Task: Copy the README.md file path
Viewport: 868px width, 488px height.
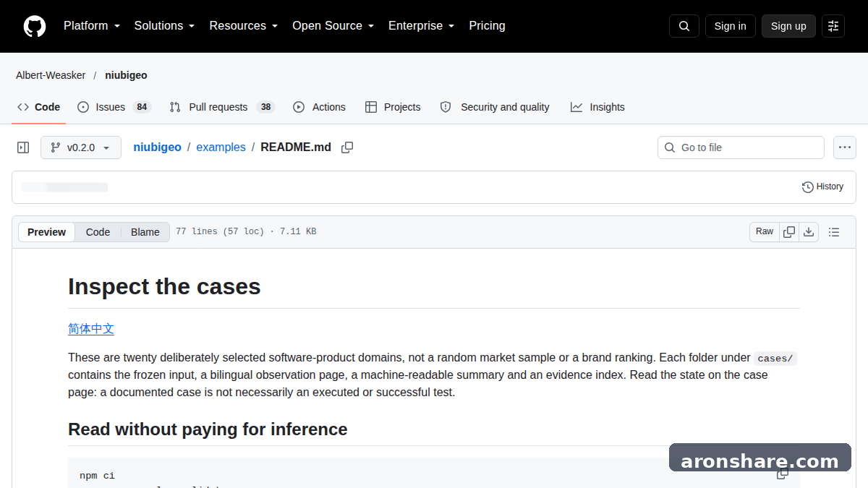Action: (x=347, y=147)
